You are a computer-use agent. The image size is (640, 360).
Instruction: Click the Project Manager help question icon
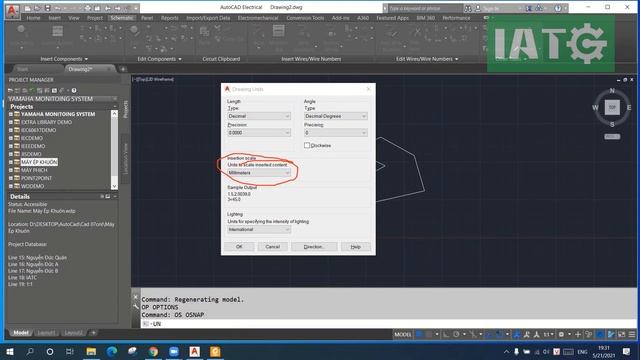tap(74, 90)
